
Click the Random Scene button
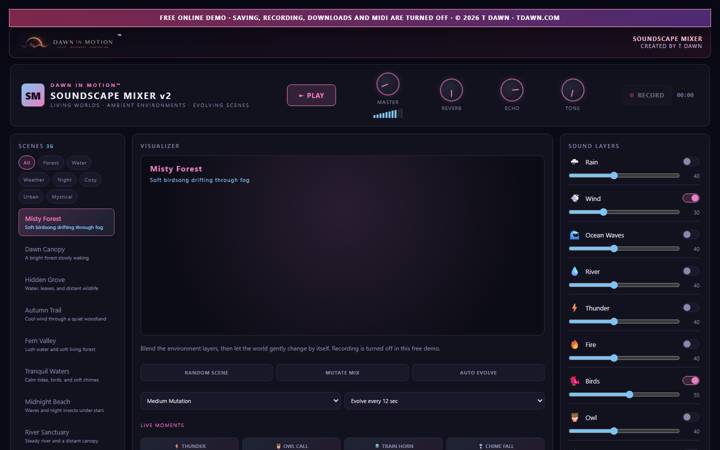[207, 372]
